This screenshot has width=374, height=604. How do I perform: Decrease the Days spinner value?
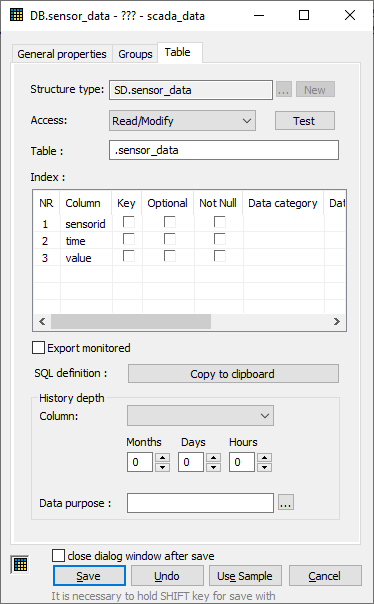point(213,467)
